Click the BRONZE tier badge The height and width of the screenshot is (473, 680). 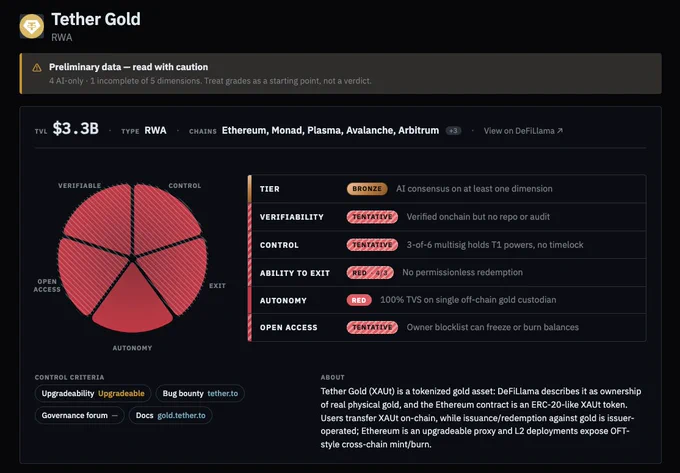coord(367,189)
